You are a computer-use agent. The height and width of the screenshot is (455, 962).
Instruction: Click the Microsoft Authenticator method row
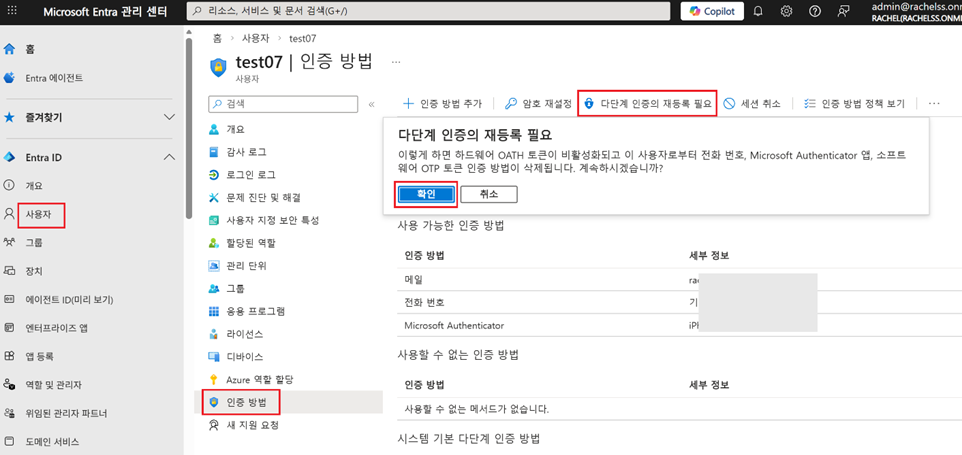tap(680, 325)
